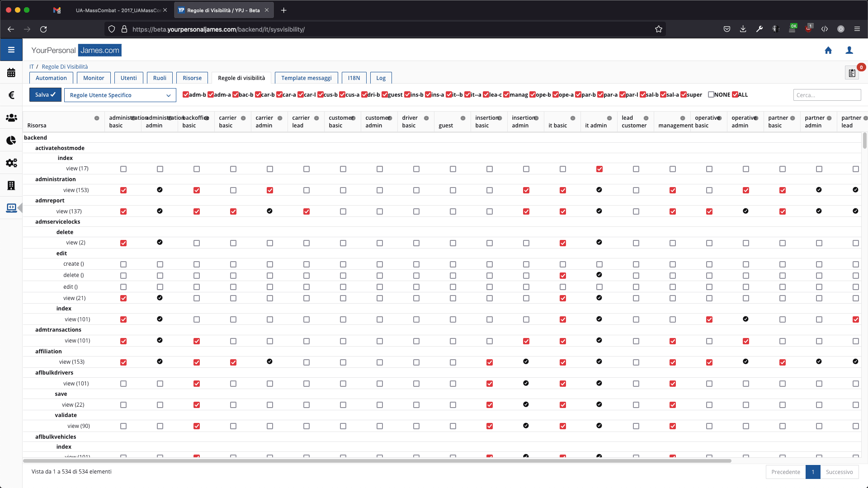Viewport: 868px width, 488px height.
Task: Uncheck the ALL filter checkbox
Action: [x=735, y=95]
